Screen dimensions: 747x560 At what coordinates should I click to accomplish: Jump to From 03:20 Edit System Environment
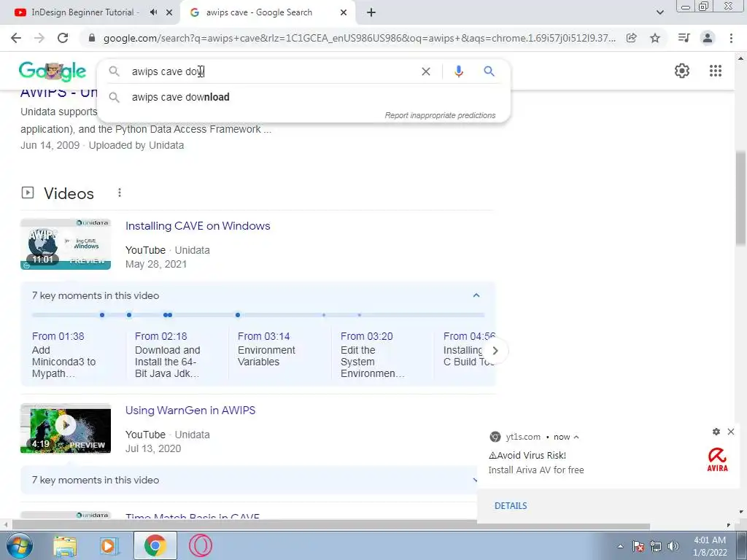coord(373,355)
